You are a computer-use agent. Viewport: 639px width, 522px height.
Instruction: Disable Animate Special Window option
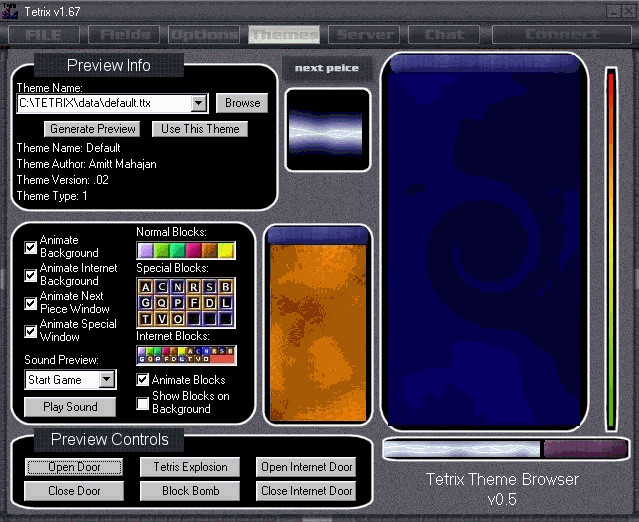31,331
